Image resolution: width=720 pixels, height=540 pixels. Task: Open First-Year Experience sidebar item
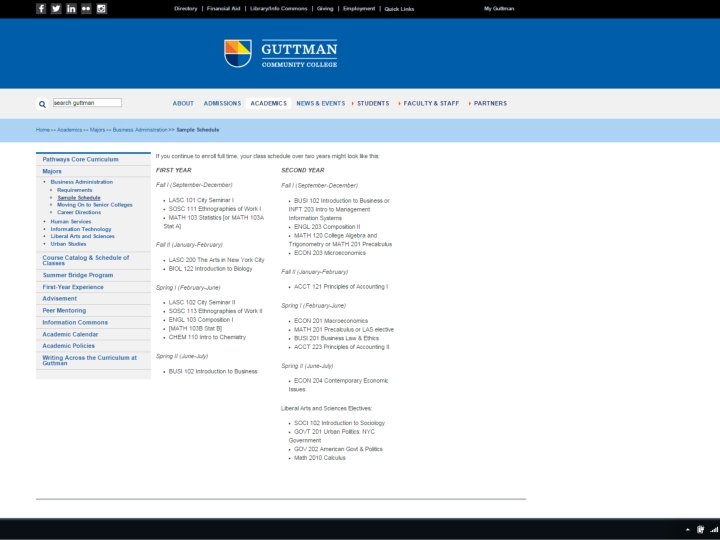tap(73, 287)
